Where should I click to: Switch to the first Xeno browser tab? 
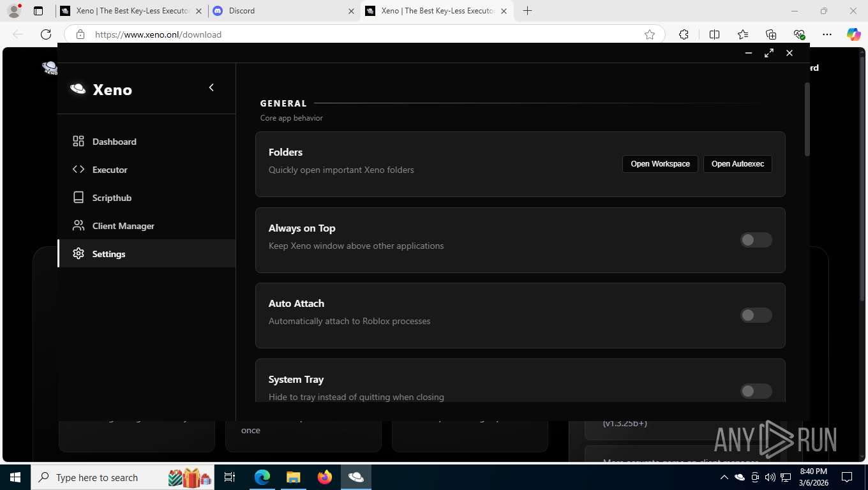[131, 11]
